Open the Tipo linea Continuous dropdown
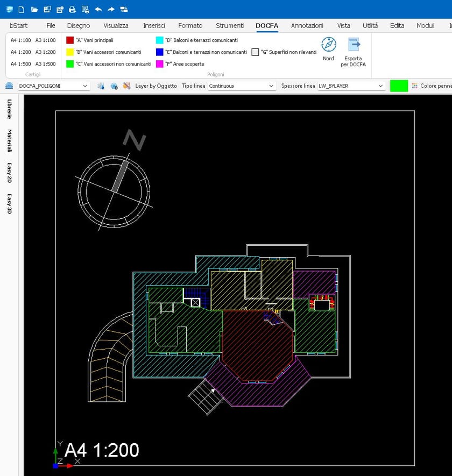The width and height of the screenshot is (452, 476). (x=272, y=85)
